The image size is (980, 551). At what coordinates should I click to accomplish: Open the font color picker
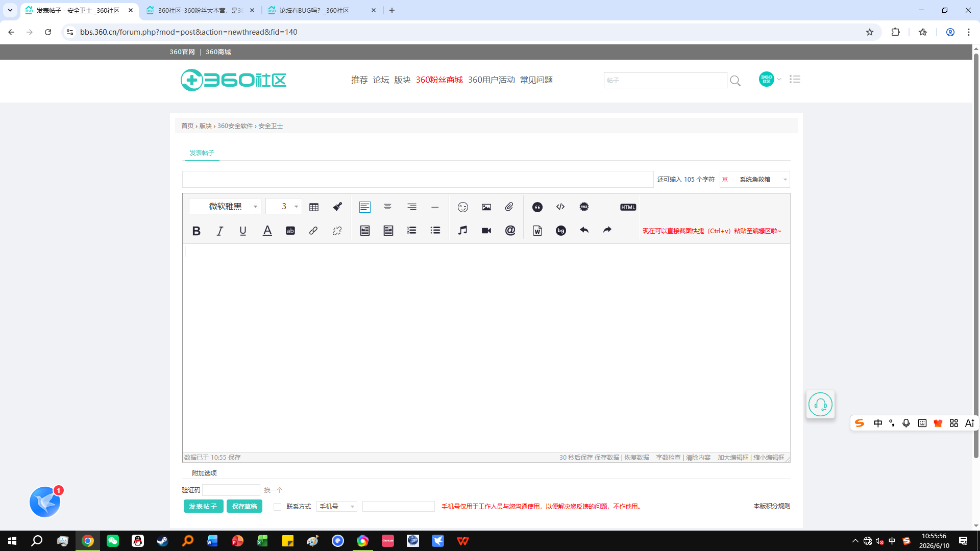coord(267,231)
